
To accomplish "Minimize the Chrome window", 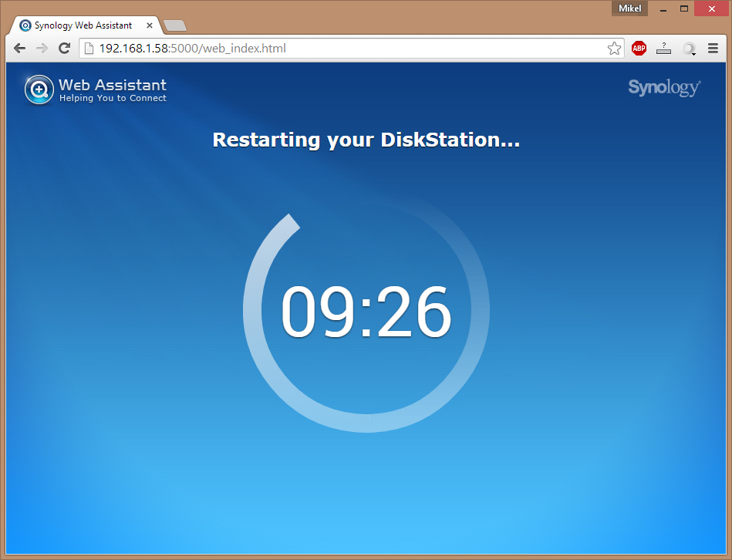I will click(663, 8).
